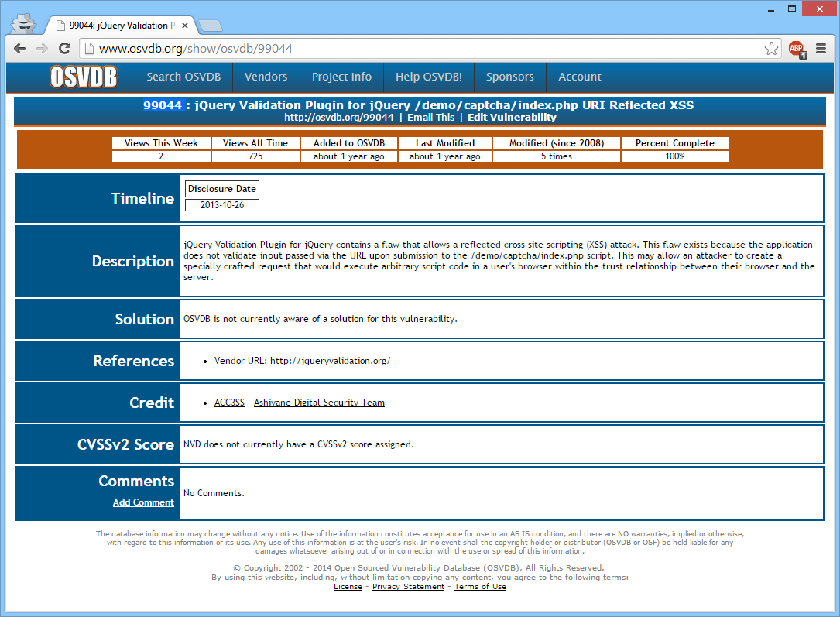Open Ashiyane Digital Security Team link
This screenshot has height=617, width=840.
click(319, 403)
